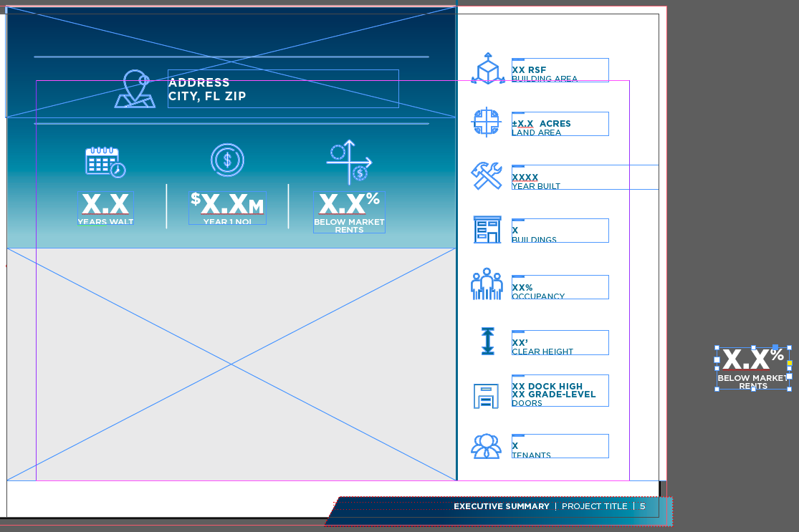Screen dimensions: 799x532
Task: Select the dock door icon
Action: 486,396
